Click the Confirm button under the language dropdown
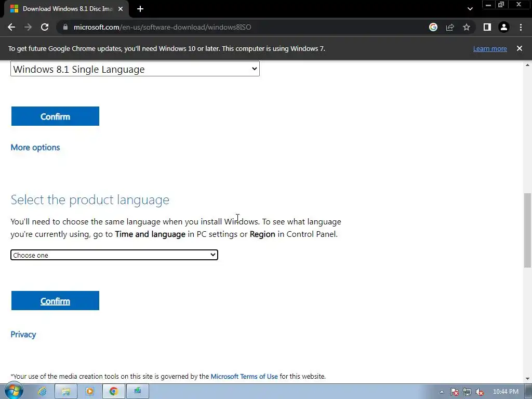Viewport: 532px width, 399px height. coord(55,301)
